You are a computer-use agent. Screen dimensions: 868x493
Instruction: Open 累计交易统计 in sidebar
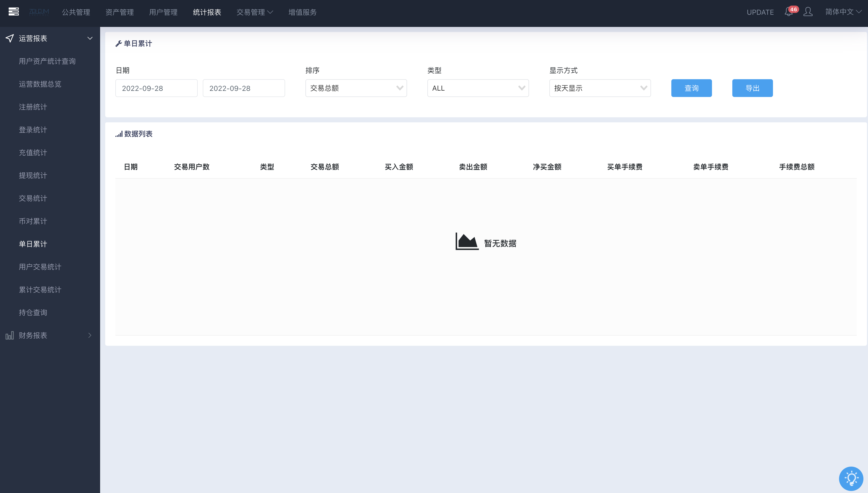[40, 290]
